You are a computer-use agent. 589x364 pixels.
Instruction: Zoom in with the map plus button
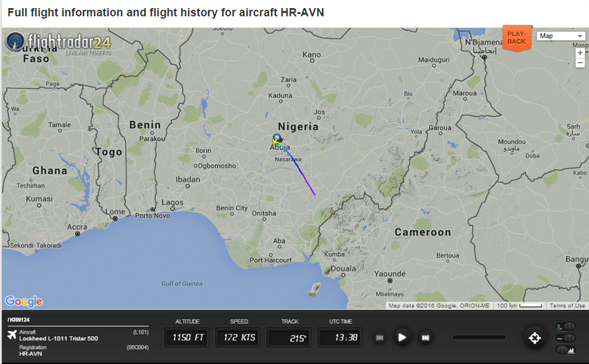(580, 53)
